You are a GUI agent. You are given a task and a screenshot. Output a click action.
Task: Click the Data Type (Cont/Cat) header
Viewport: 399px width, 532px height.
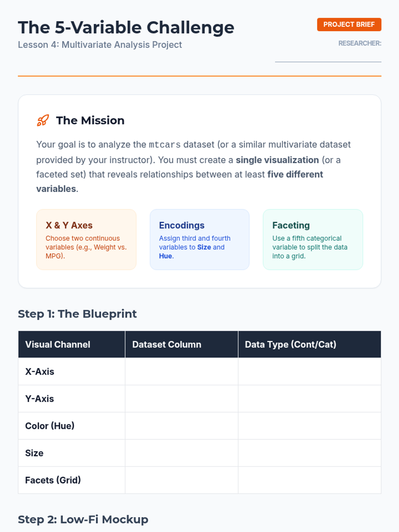pos(291,344)
